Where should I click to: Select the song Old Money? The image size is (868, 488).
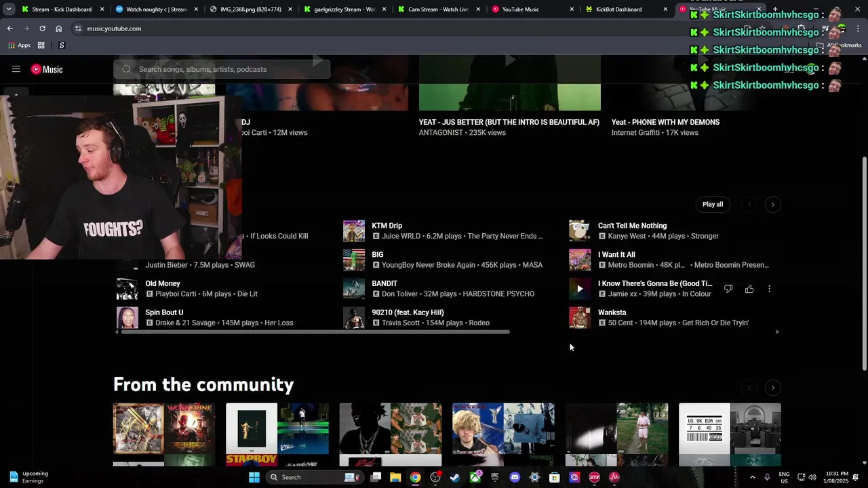click(163, 283)
